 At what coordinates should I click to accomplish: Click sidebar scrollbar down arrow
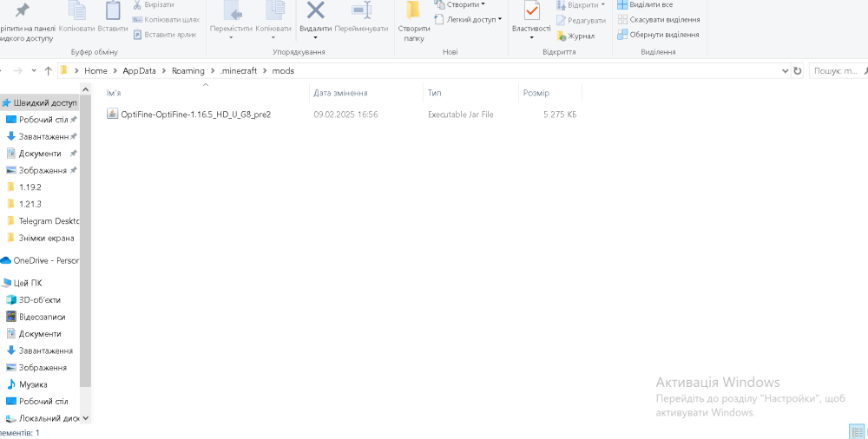tap(85, 418)
